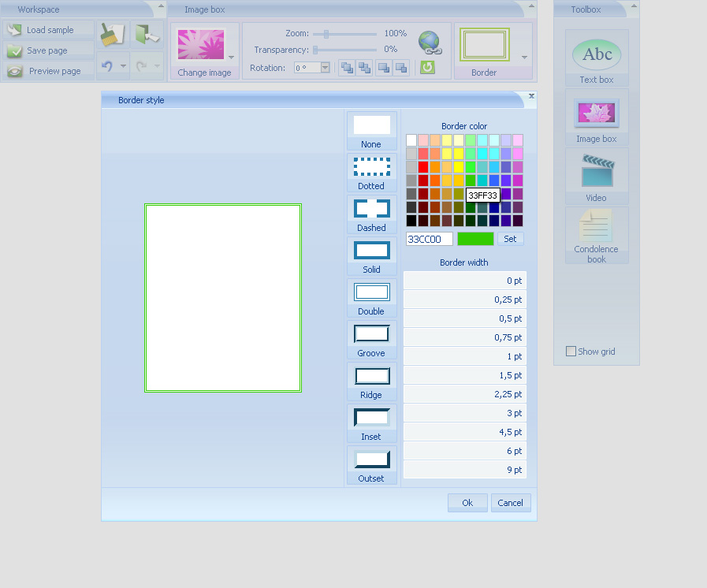Image resolution: width=707 pixels, height=588 pixels.
Task: Set border width to 2,25 pt
Action: tap(465, 394)
